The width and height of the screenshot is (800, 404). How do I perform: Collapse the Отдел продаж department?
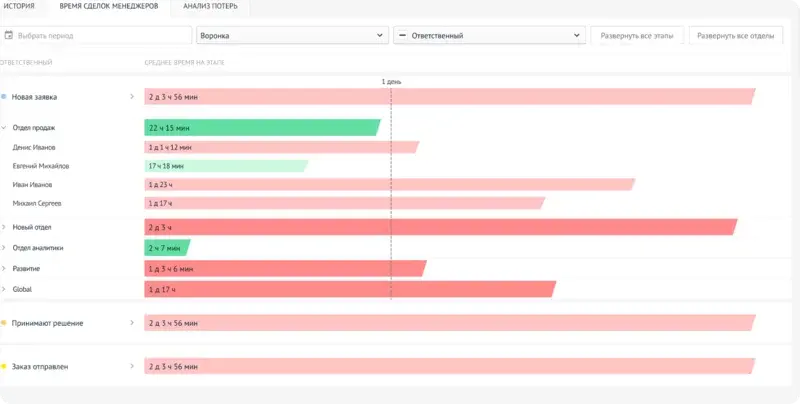click(x=4, y=128)
